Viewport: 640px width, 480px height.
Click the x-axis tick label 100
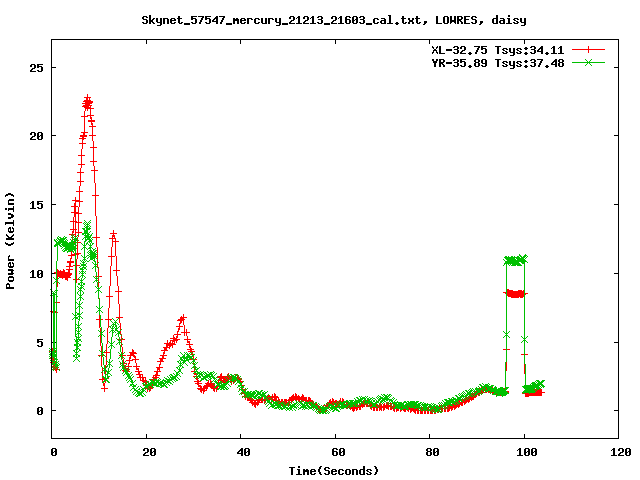tap(527, 452)
